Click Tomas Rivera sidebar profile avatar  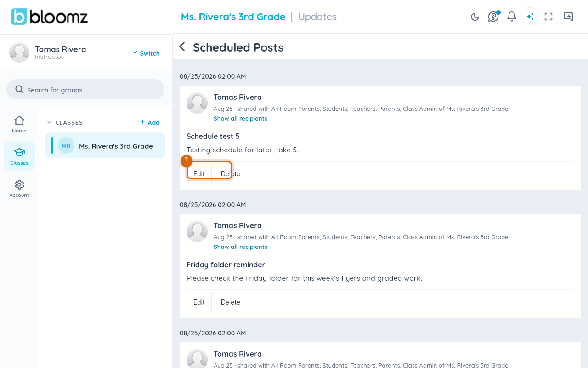point(19,52)
